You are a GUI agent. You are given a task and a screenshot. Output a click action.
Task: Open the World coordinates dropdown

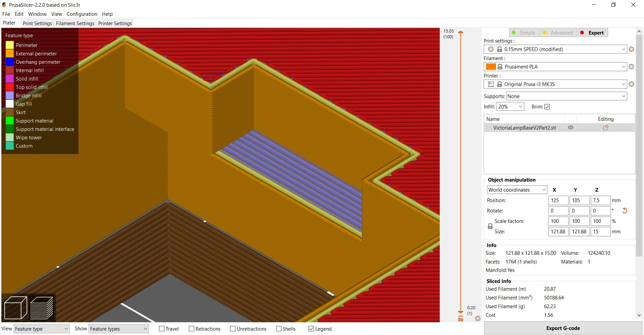517,190
